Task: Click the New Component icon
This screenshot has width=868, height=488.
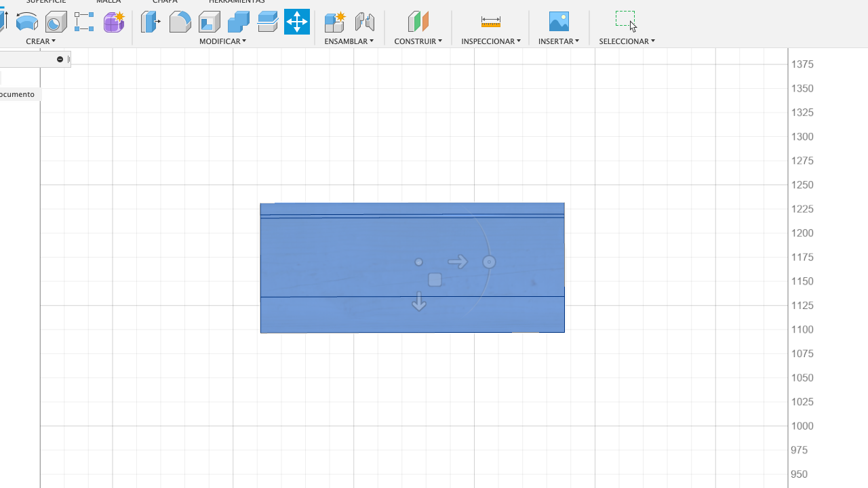Action: tap(335, 22)
